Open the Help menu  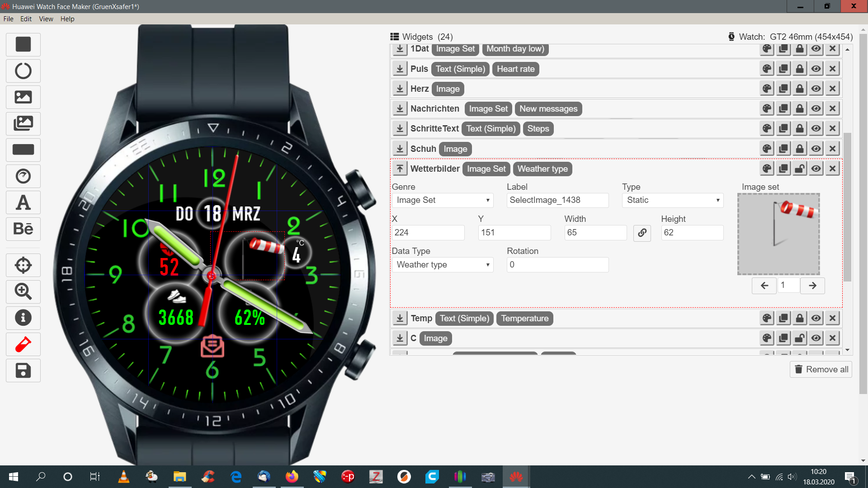click(67, 19)
